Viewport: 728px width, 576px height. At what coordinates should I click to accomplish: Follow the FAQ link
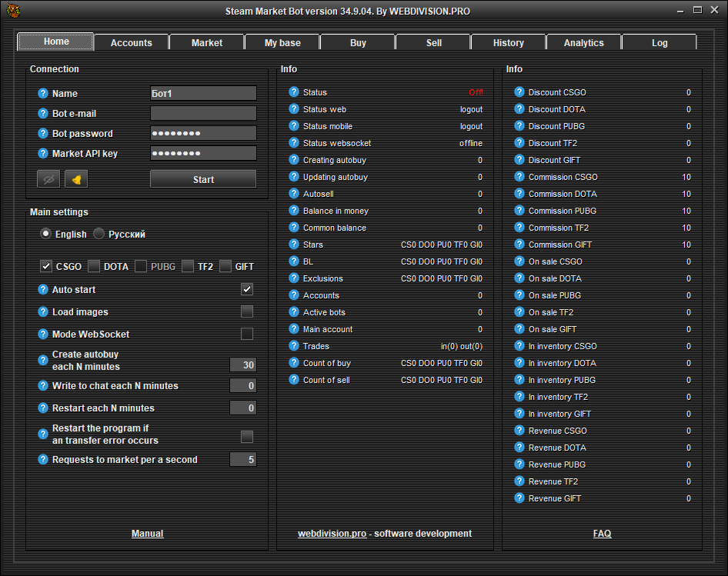(602, 534)
